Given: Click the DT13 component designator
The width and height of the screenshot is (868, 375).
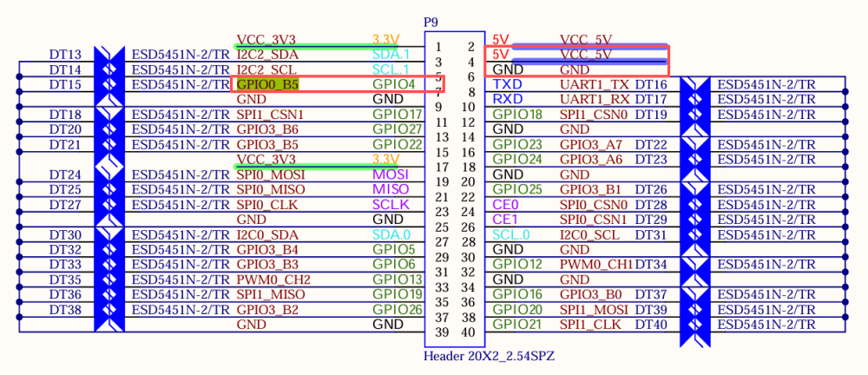Looking at the screenshot, I should [x=65, y=55].
